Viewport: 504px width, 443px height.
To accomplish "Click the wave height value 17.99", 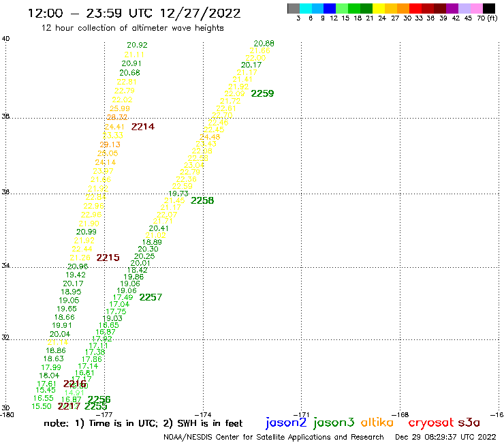I will pos(51,367).
